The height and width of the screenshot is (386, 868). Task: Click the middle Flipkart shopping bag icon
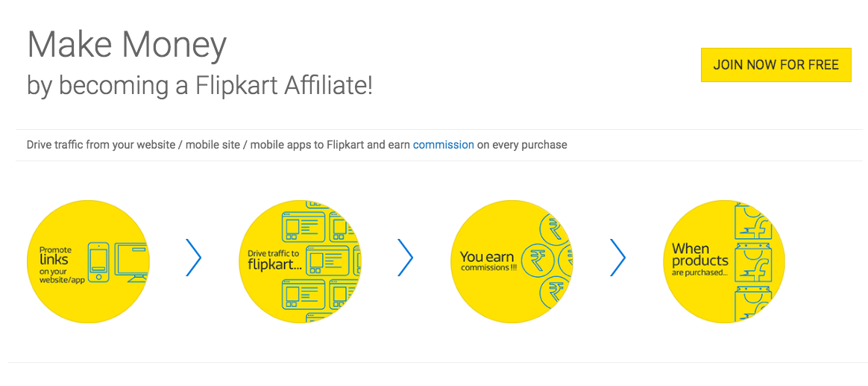(x=752, y=262)
